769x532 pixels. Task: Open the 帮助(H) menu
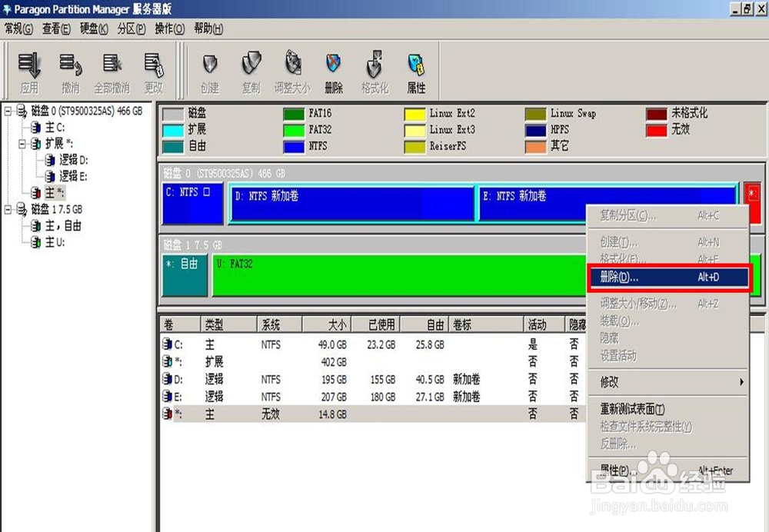pyautogui.click(x=208, y=29)
